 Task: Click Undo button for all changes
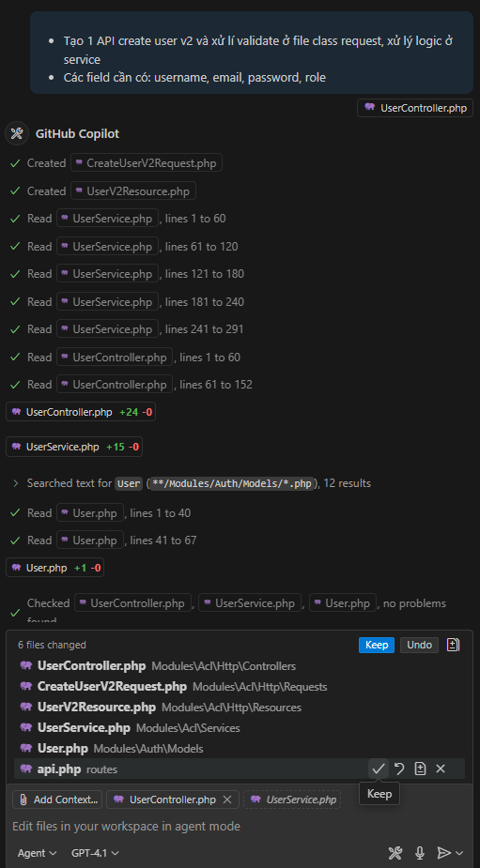coord(419,645)
